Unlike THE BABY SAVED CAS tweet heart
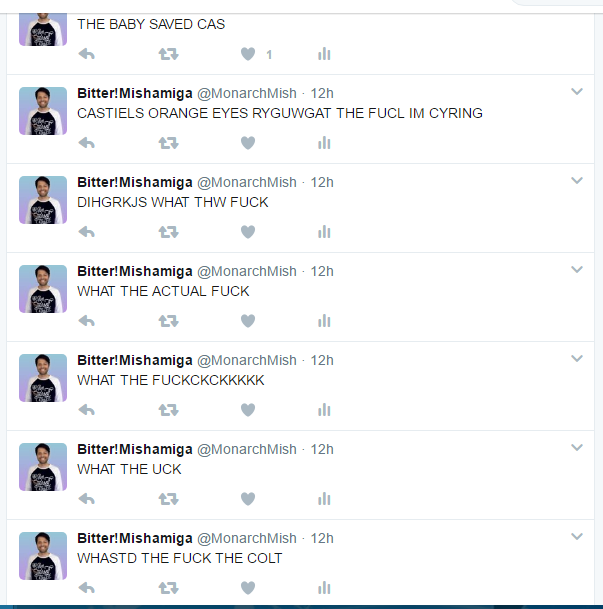This screenshot has height=609, width=603. pos(248,54)
